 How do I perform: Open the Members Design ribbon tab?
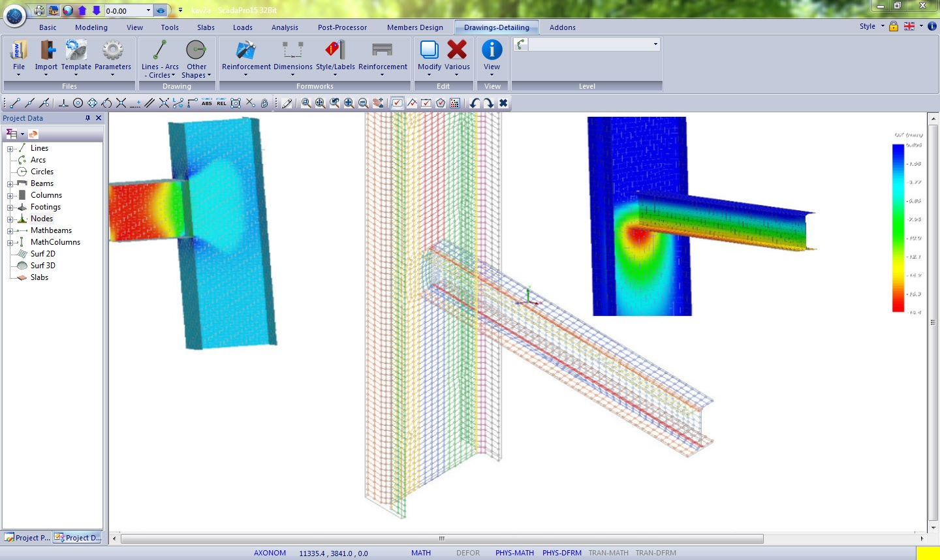coord(415,27)
